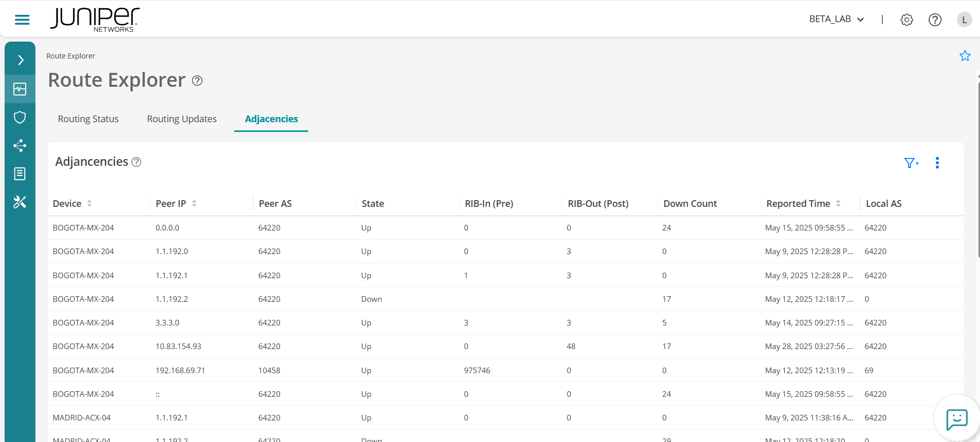
Task: Open the shield Trust section
Action: pyautogui.click(x=20, y=118)
